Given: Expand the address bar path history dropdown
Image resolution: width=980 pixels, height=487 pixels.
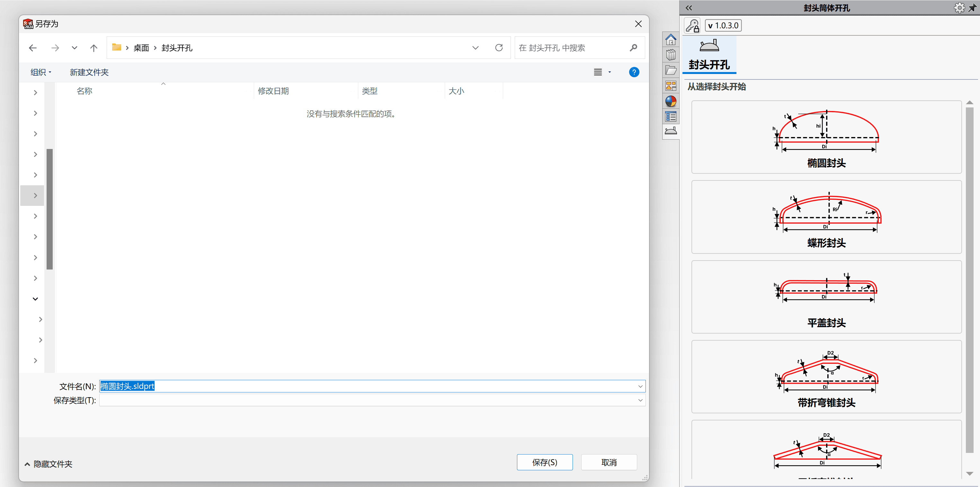Looking at the screenshot, I should (x=475, y=48).
